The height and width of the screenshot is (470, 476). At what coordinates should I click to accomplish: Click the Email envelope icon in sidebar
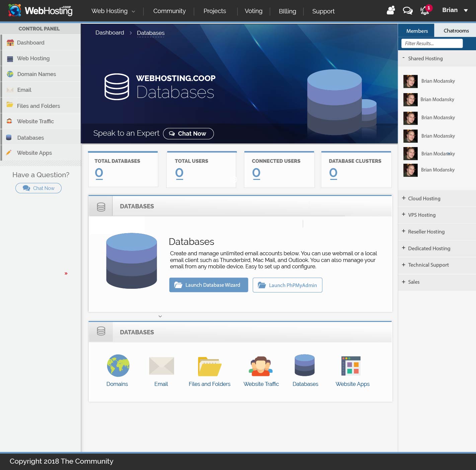(10, 90)
